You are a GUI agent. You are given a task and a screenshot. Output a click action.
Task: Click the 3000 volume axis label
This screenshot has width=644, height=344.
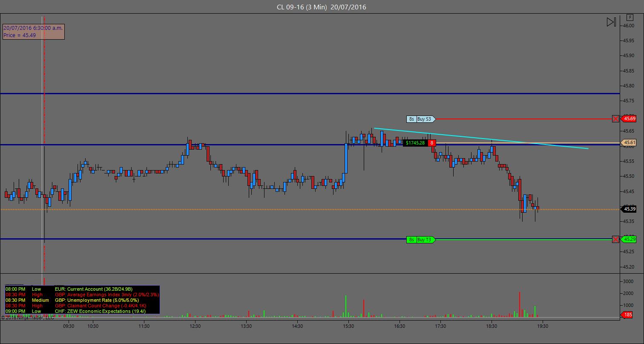(629, 282)
